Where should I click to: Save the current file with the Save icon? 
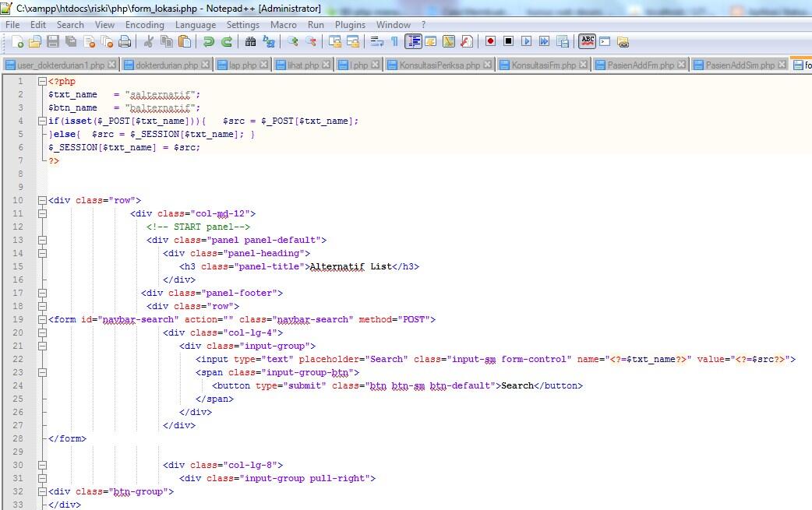pos(53,42)
